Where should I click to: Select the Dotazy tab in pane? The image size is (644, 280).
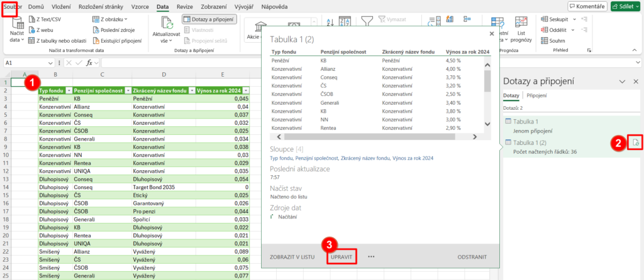point(511,95)
